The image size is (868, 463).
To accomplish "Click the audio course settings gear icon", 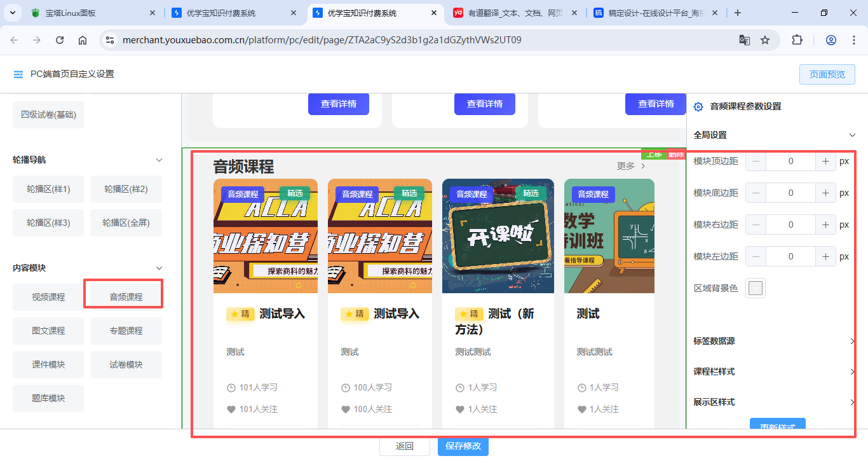I will 698,107.
